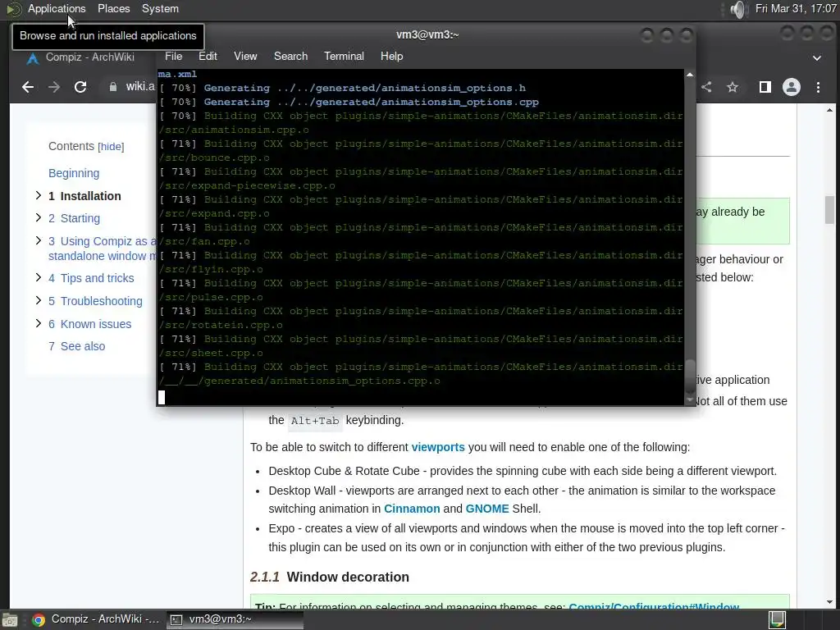Open 4 Tips and tricks section link
This screenshot has width=840, height=630.
(x=91, y=278)
